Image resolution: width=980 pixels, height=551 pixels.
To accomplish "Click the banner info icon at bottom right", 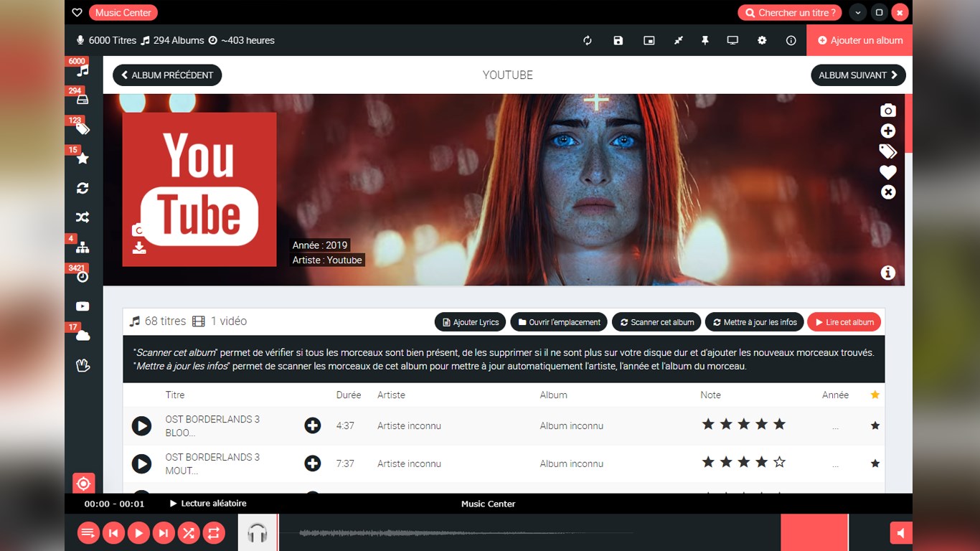I will pos(888,273).
